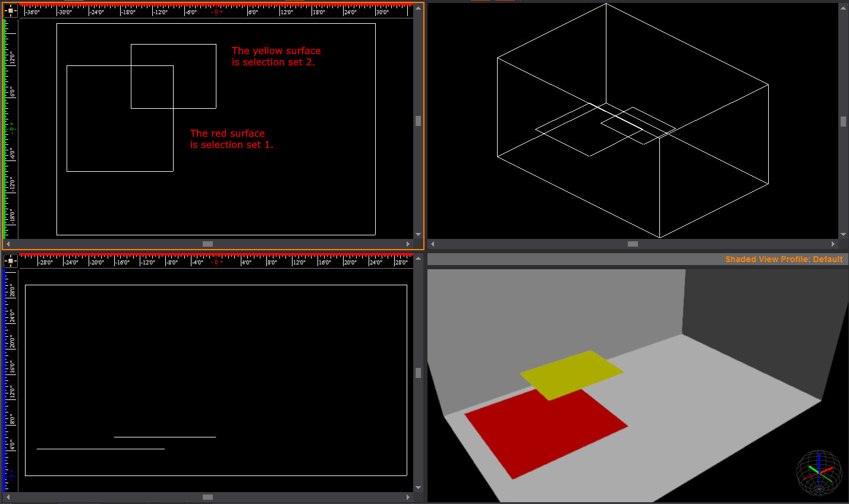Click wireframe view scroll-down arrow
849x504 pixels.
click(x=843, y=235)
